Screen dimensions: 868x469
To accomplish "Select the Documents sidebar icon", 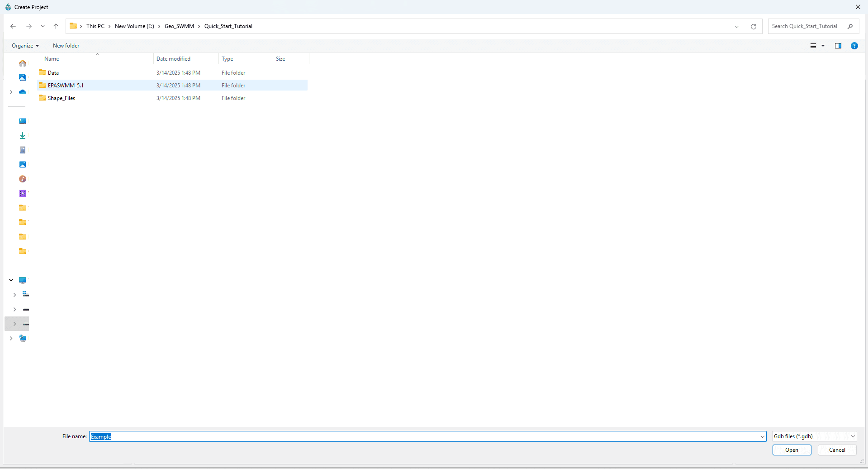I will [x=23, y=150].
